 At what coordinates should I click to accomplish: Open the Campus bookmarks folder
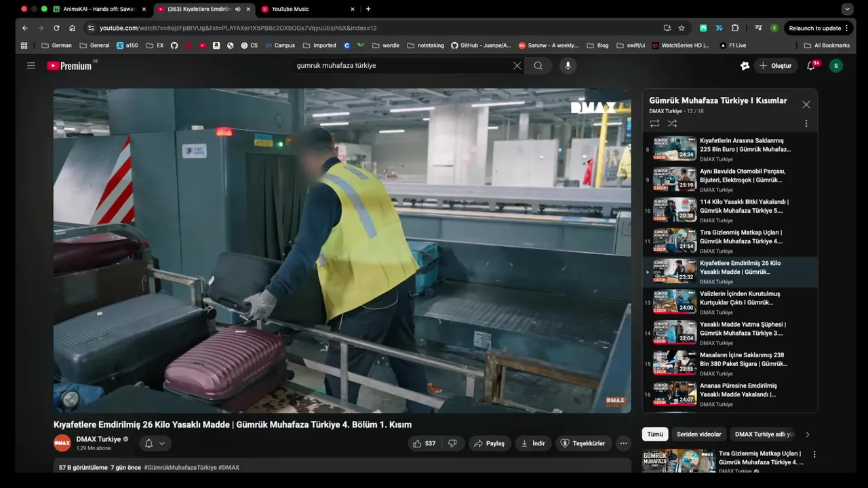pyautogui.click(x=279, y=45)
